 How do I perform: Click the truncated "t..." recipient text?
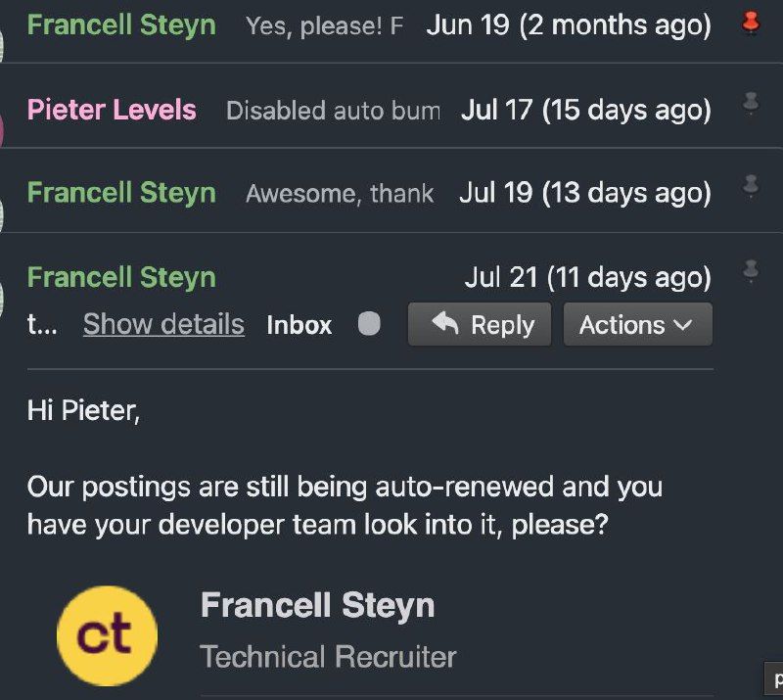coord(41,325)
